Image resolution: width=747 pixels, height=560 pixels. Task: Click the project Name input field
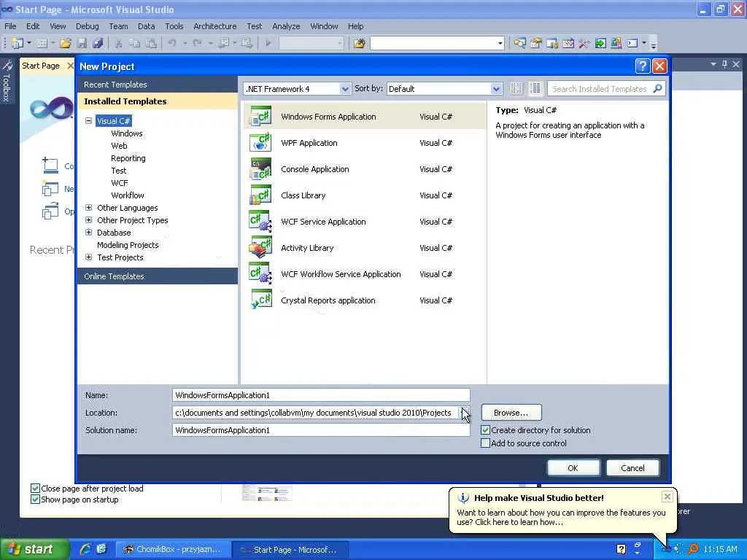tap(321, 395)
